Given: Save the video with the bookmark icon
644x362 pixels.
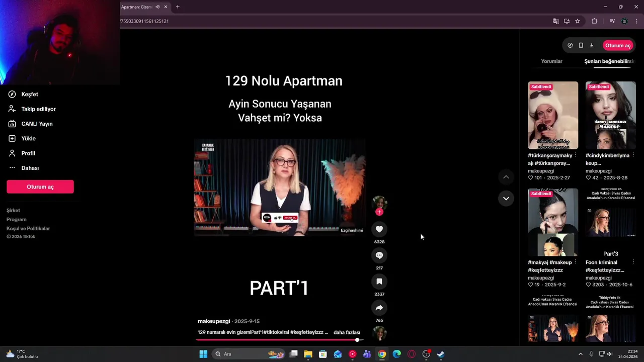Looking at the screenshot, I should (379, 282).
